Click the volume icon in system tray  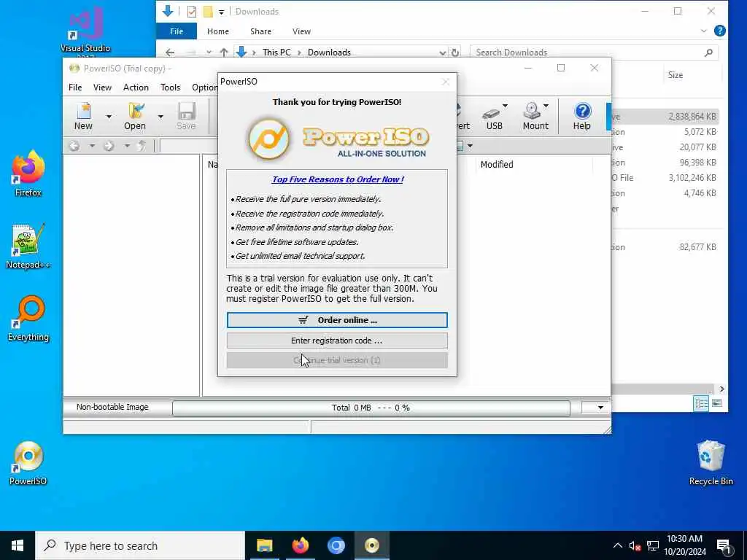tap(634, 545)
